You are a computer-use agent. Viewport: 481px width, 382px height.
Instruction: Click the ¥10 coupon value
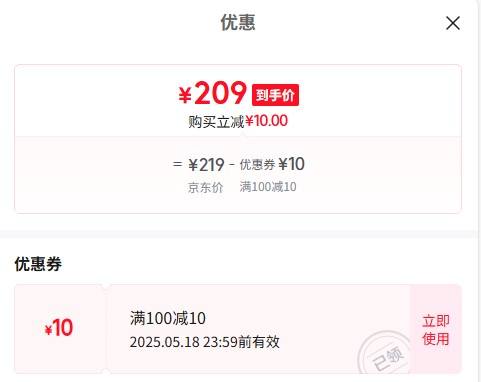coord(59,328)
